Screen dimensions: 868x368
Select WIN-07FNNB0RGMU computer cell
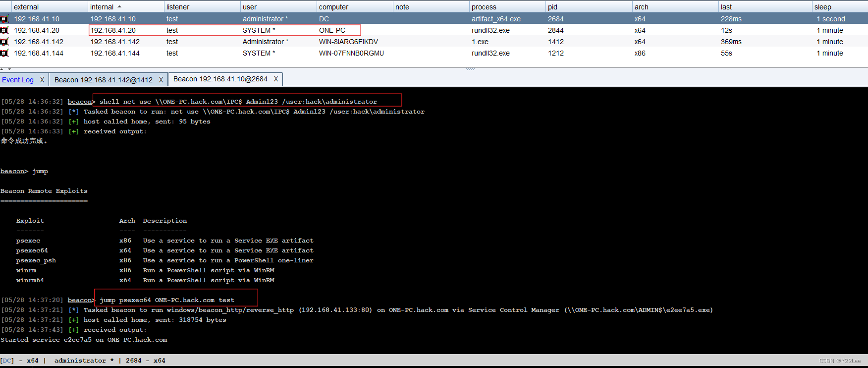351,53
